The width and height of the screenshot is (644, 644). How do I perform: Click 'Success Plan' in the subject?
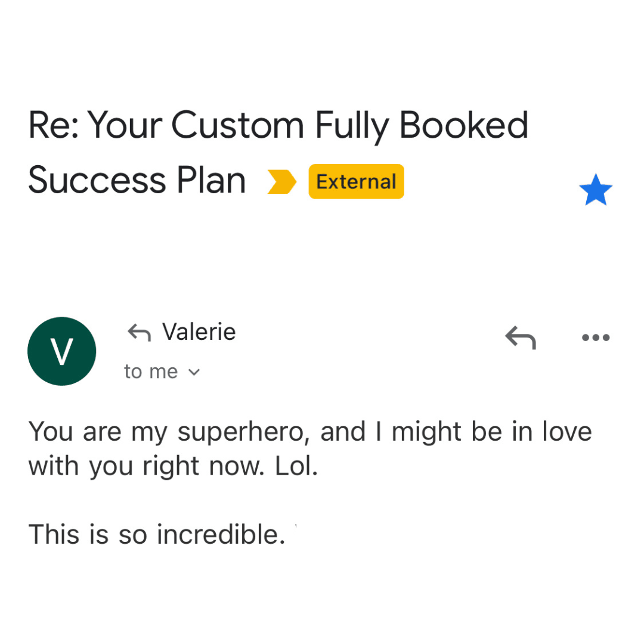[x=137, y=181]
